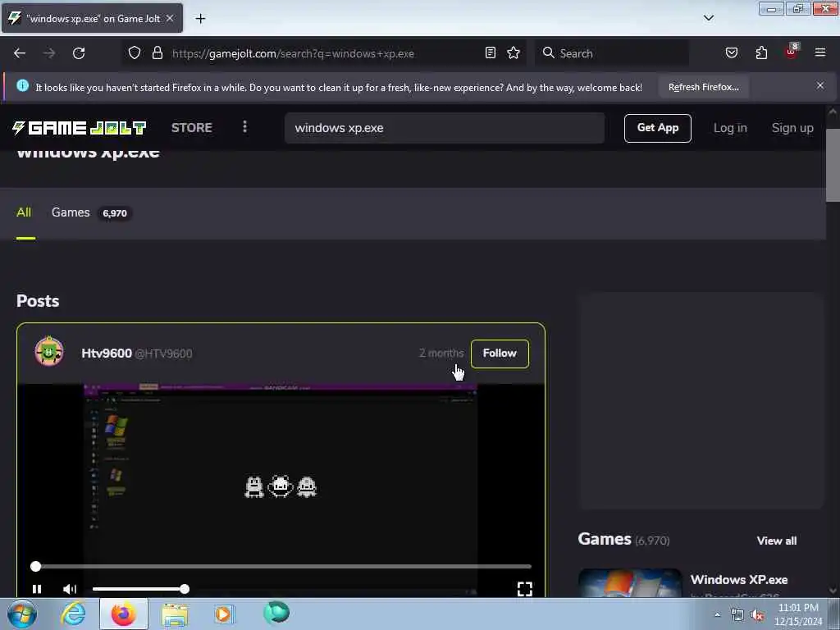The height and width of the screenshot is (630, 840).
Task: Select the All results tab
Action: pyautogui.click(x=24, y=212)
